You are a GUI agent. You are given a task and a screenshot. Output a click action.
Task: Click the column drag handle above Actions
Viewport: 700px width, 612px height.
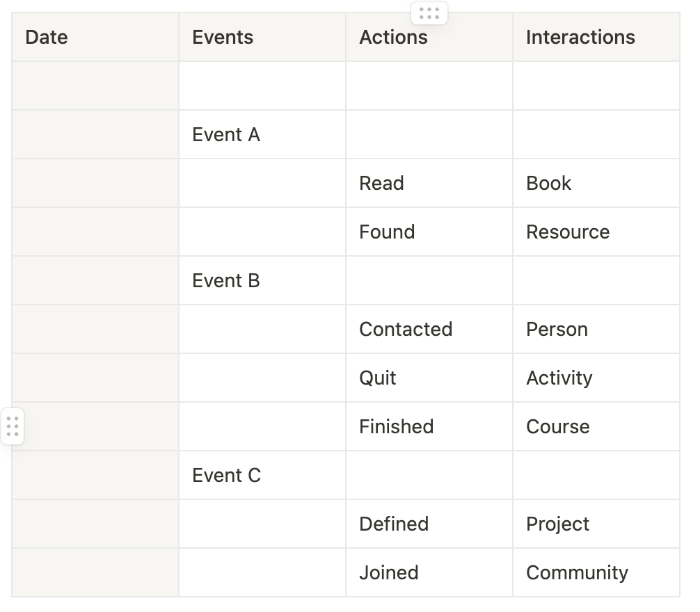coord(429,13)
